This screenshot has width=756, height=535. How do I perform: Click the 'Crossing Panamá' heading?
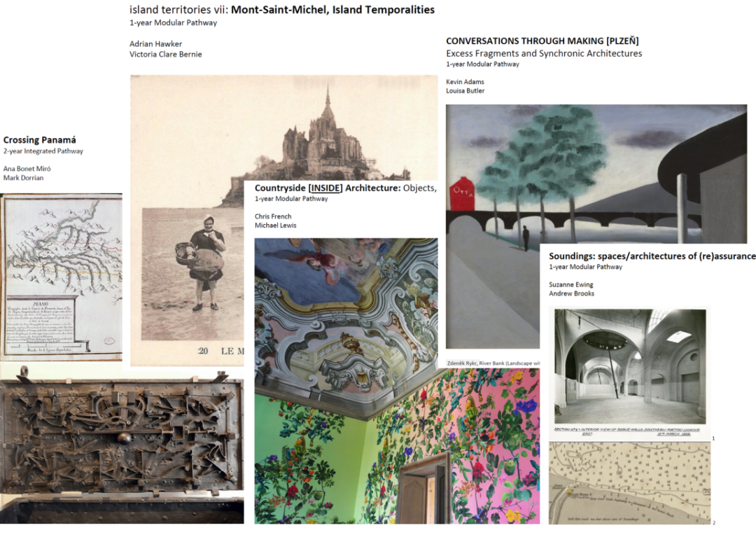coord(39,140)
